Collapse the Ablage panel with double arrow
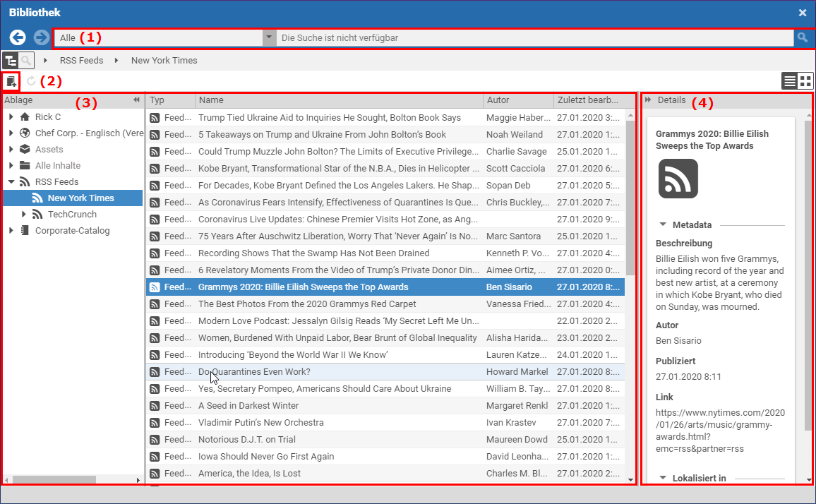The image size is (816, 504). click(x=136, y=100)
